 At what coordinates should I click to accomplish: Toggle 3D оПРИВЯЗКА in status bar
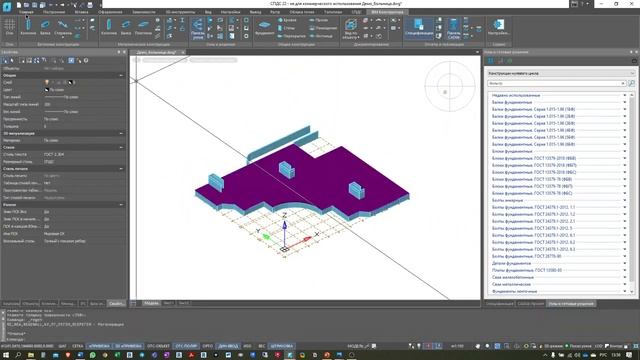[128, 346]
